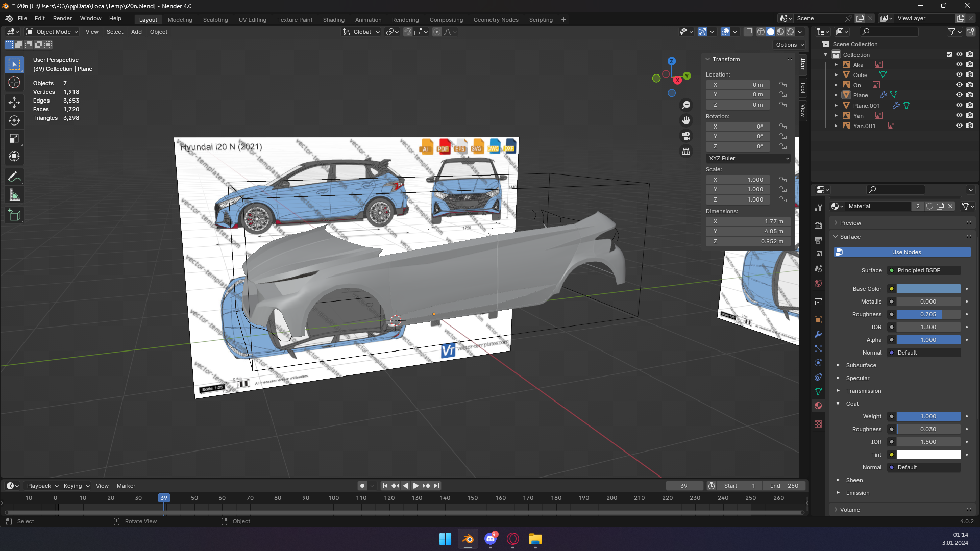Open the Render menu
980x551 pixels.
point(62,18)
